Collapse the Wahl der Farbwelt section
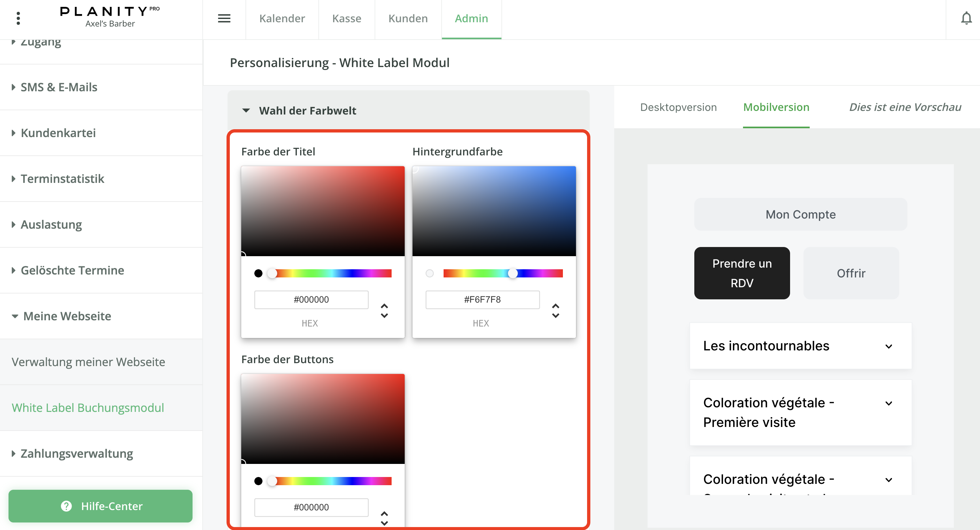 [x=246, y=111]
